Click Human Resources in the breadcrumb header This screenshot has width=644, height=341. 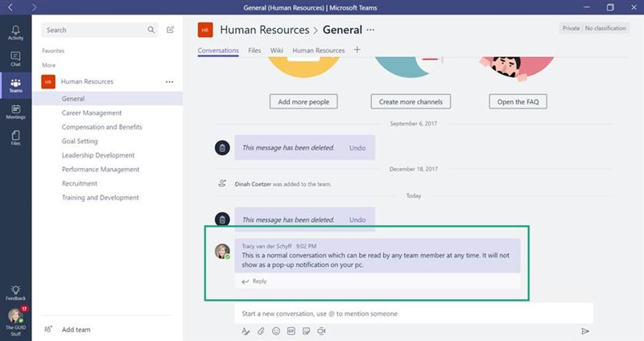tap(265, 30)
